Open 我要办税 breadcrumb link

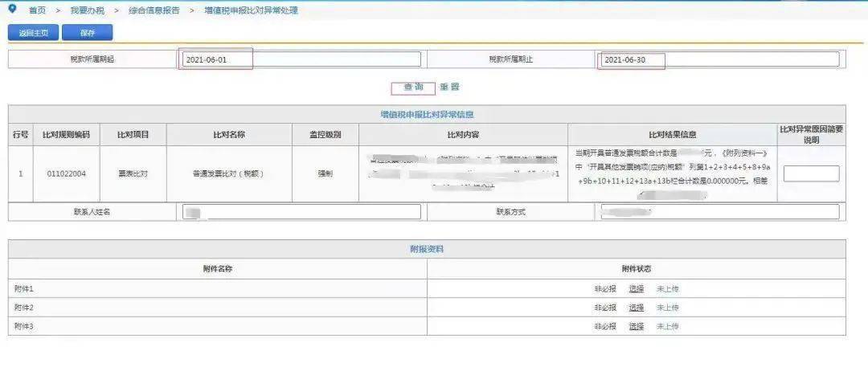click(x=88, y=10)
